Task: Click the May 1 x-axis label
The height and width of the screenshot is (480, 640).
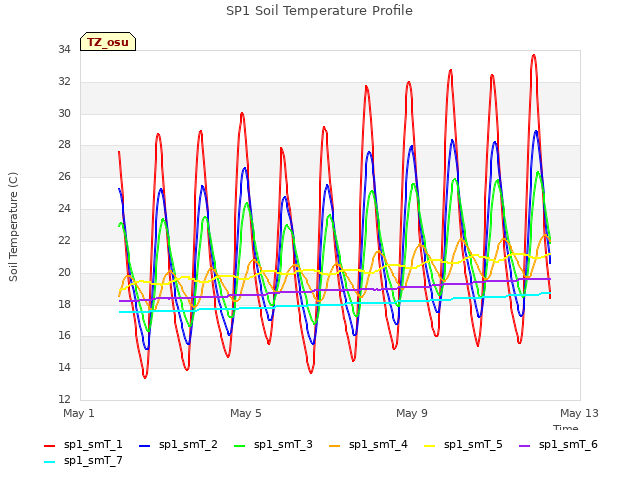Action: (x=79, y=413)
